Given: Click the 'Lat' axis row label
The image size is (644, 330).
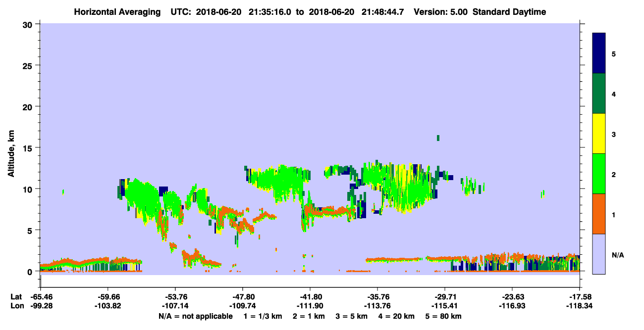Looking at the screenshot, I should (16, 297).
